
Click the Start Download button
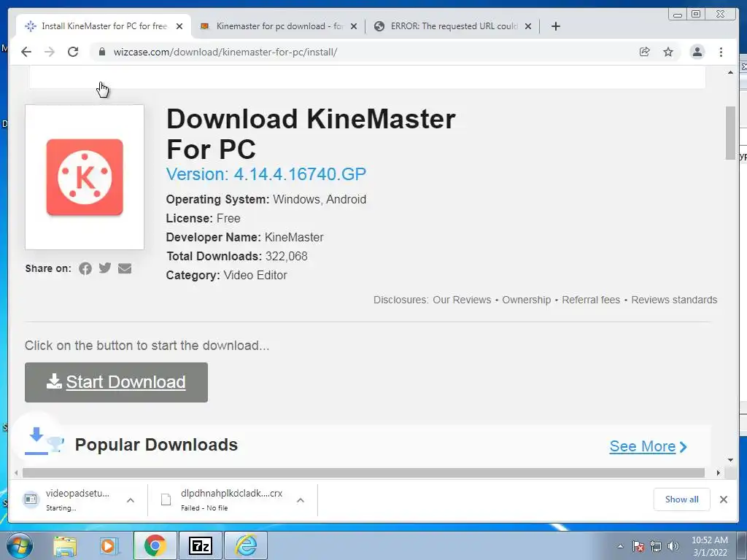click(116, 382)
